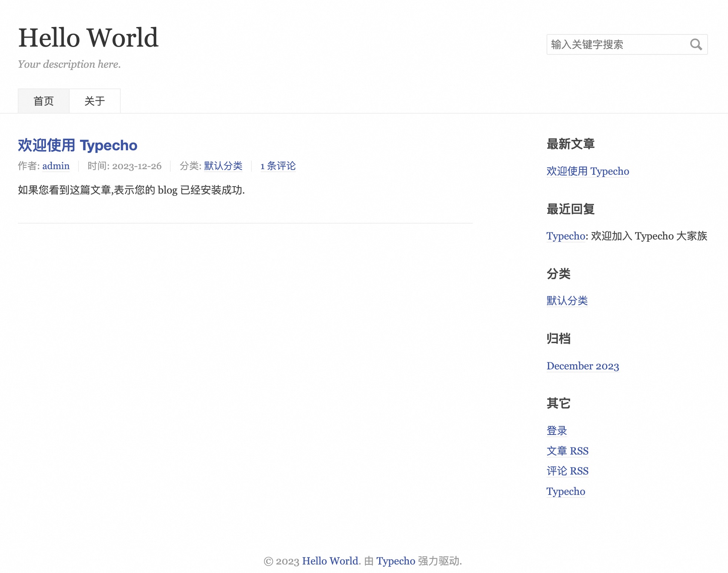Click the 其它 sidebar heading
This screenshot has height=573, width=728.
coord(558,403)
